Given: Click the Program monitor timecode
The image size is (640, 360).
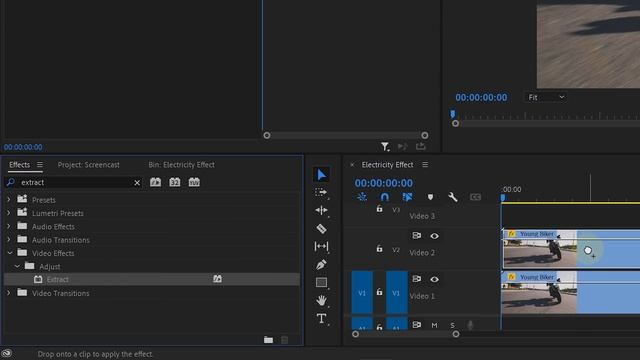Looking at the screenshot, I should point(481,98).
